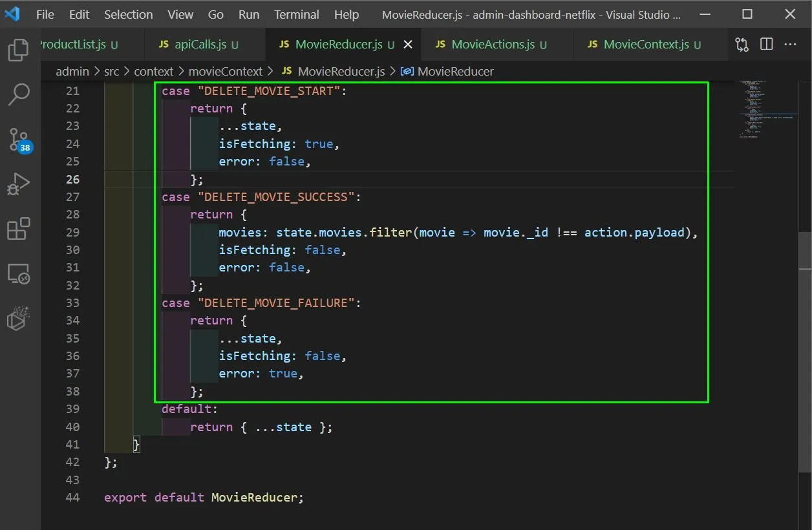Viewport: 812px width, 530px height.
Task: Switch to the apiCalls.js tab
Action: 204,45
